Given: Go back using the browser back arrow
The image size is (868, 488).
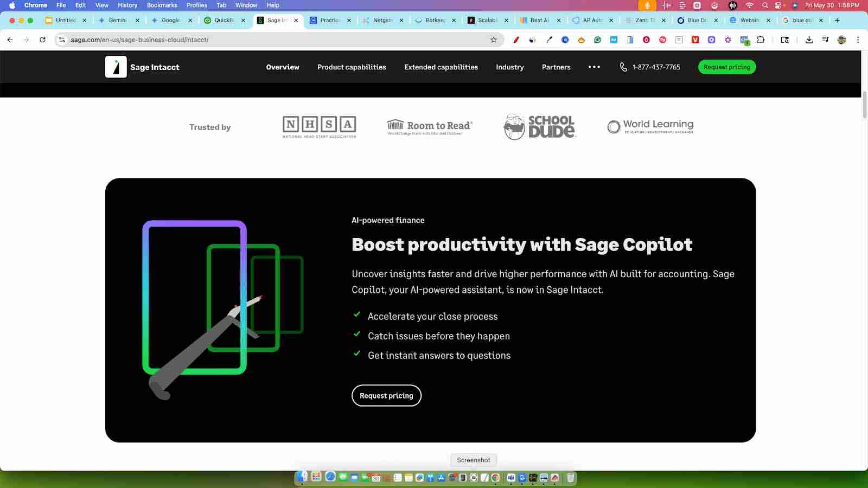Looking at the screenshot, I should [10, 40].
